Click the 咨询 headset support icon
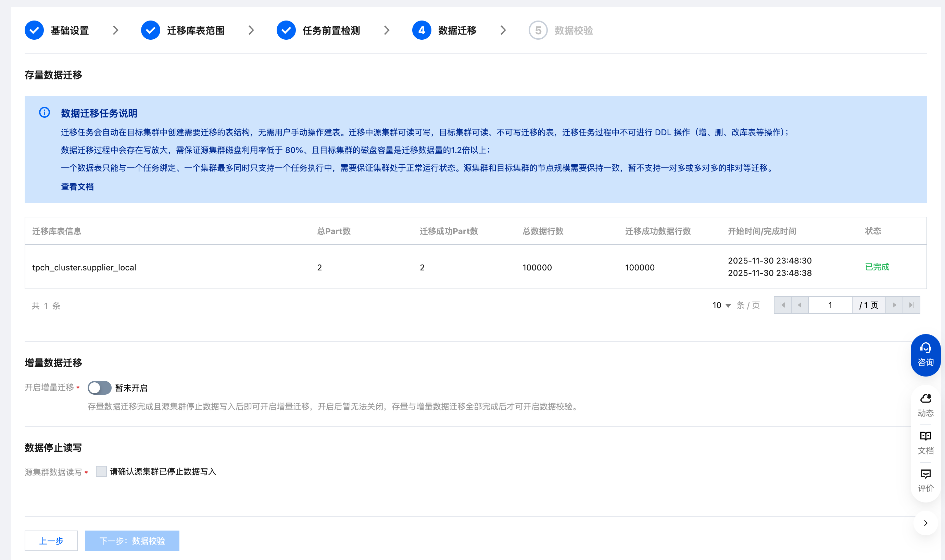Screen dimensions: 945x560 [x=925, y=355]
